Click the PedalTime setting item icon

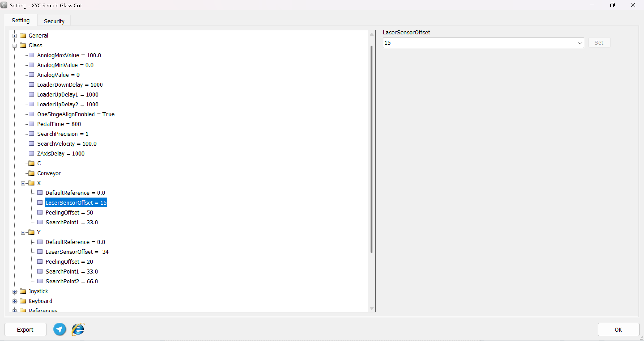tap(31, 124)
